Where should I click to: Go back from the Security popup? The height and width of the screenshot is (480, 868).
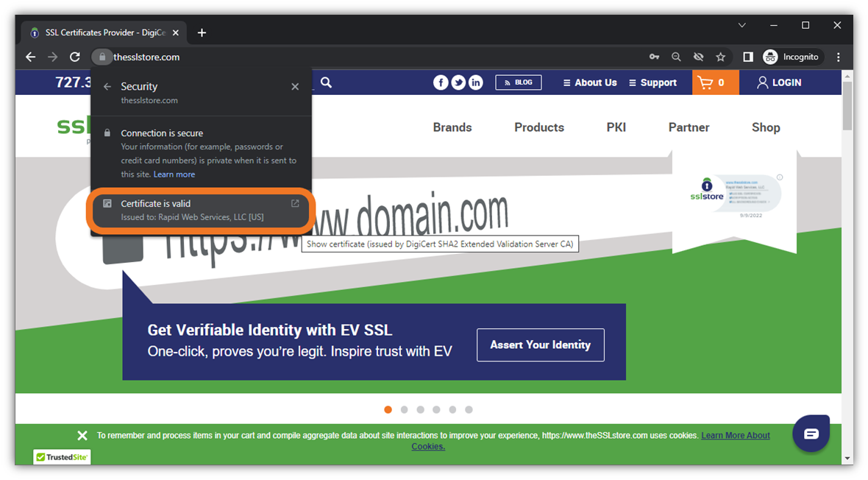pyautogui.click(x=107, y=86)
